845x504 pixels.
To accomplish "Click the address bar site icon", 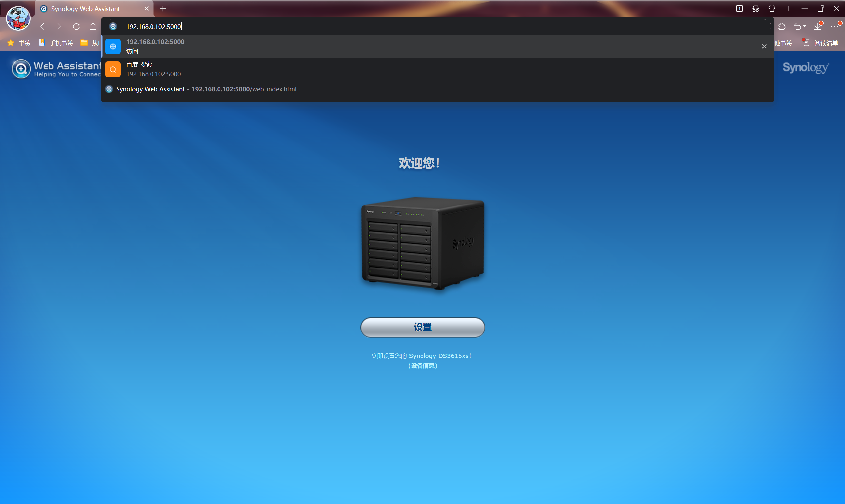I will point(113,26).
